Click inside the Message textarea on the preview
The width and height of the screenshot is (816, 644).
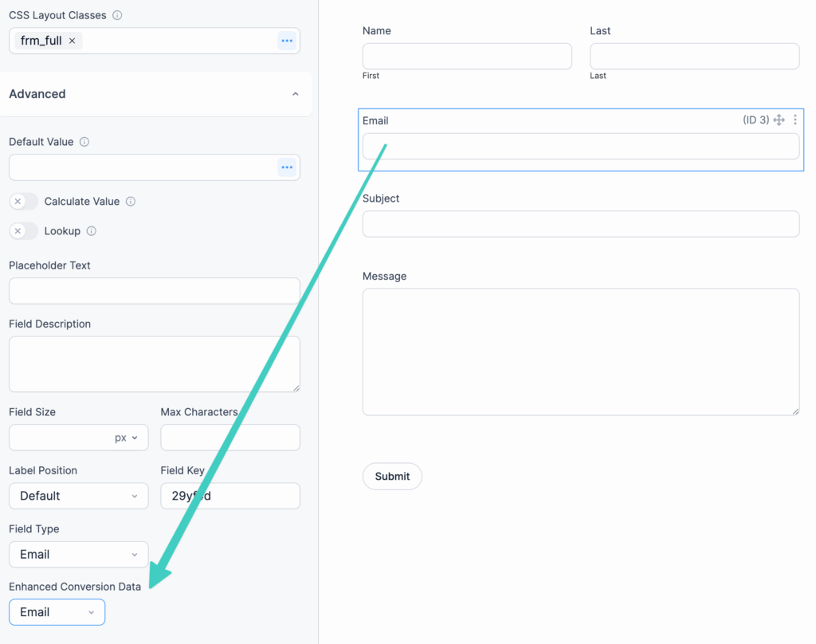pos(580,351)
